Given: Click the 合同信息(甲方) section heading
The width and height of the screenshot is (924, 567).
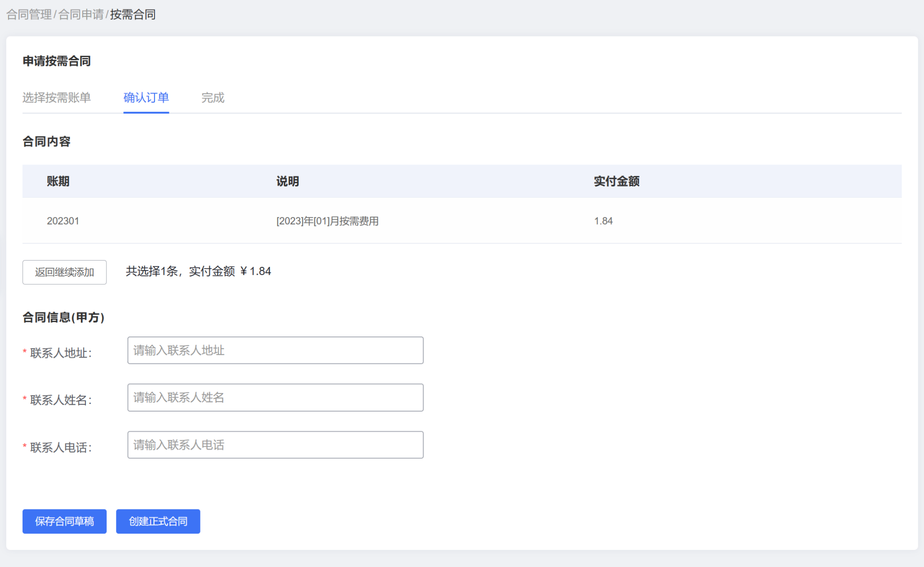Looking at the screenshot, I should (x=64, y=318).
